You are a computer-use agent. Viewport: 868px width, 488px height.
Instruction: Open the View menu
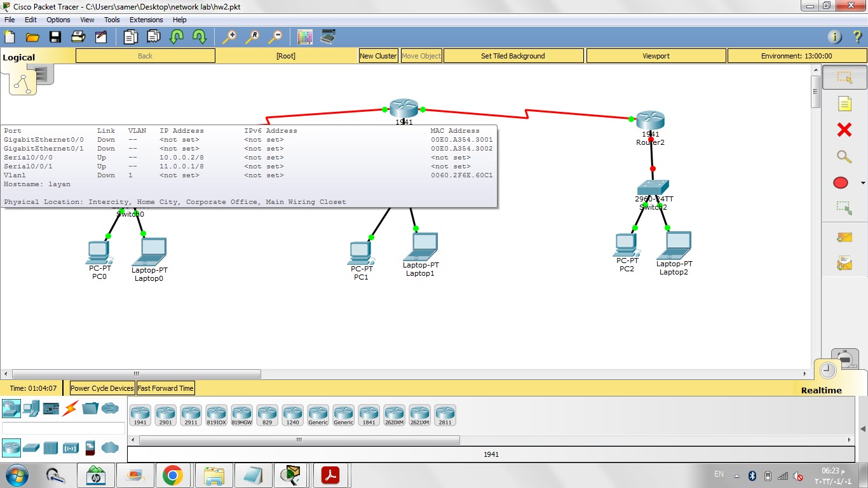tap(88, 20)
